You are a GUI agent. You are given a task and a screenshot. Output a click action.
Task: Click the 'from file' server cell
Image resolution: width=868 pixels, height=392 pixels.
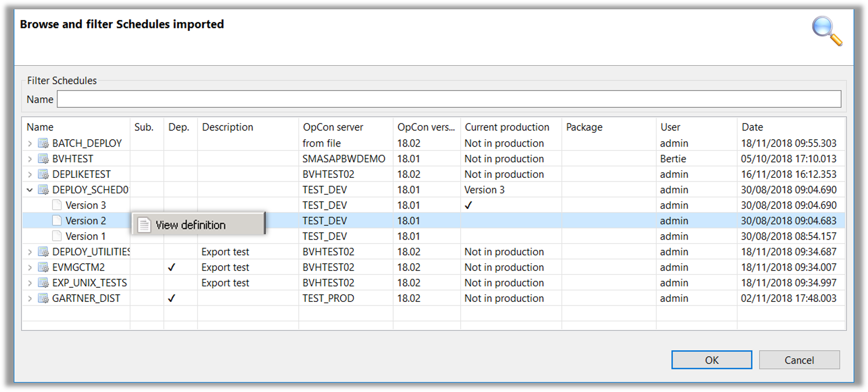322,144
